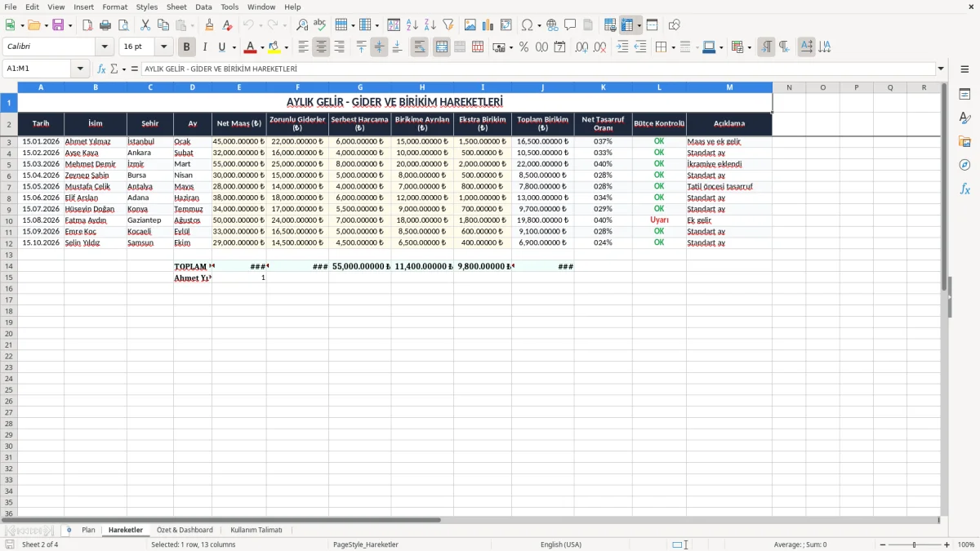Click the Cut scissors icon
This screenshot has height=551, width=980.
tap(145, 25)
